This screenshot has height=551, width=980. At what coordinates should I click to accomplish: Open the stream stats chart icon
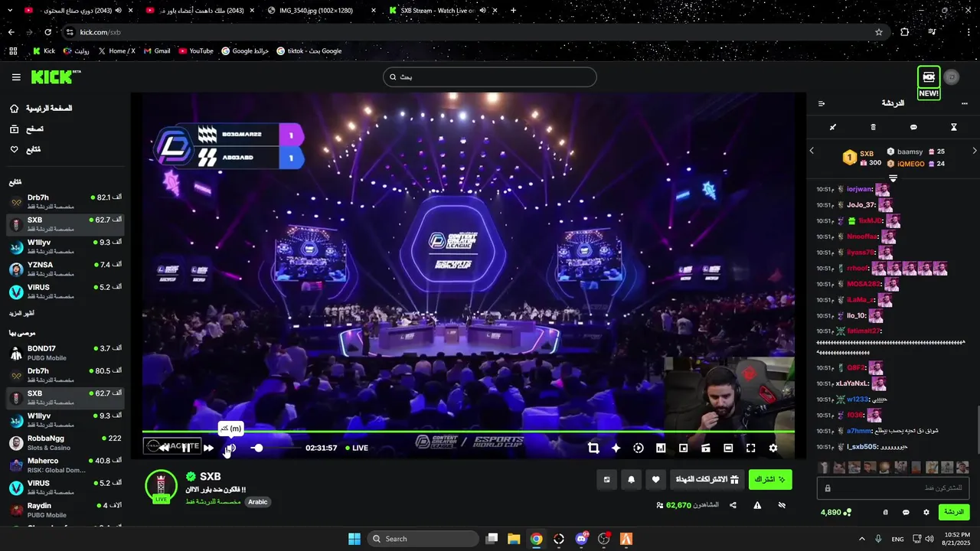pyautogui.click(x=661, y=448)
